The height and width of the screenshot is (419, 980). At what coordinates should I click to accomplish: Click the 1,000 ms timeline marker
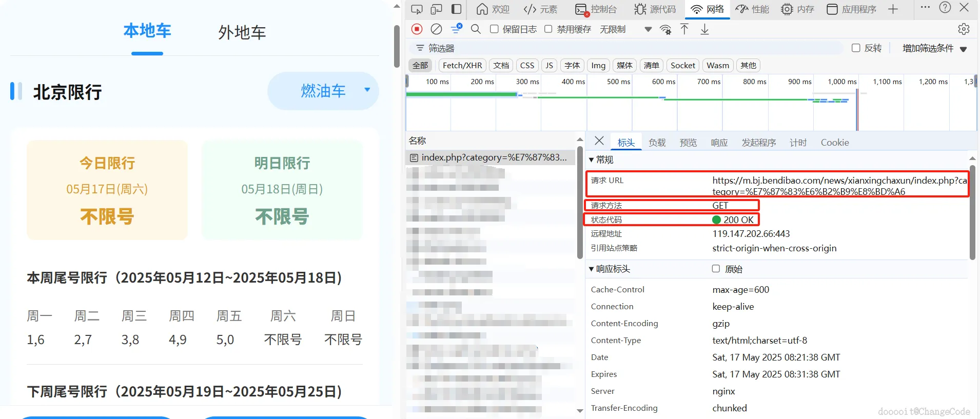842,82
